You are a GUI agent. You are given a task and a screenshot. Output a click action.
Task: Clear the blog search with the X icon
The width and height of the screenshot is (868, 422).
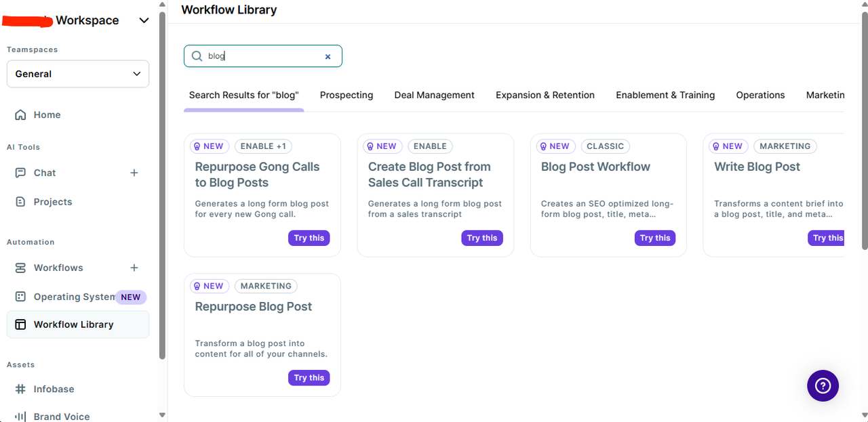point(328,57)
